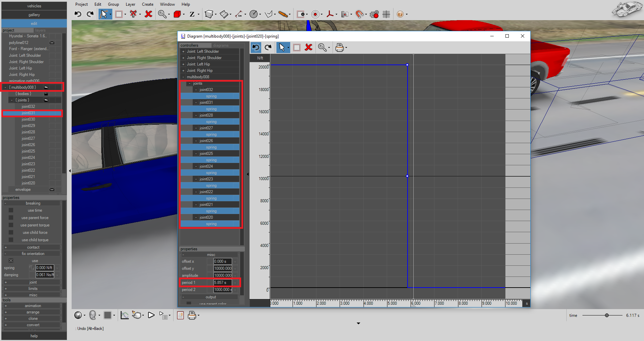Click the diagram window print icon
The image size is (644, 341).
(x=340, y=47)
